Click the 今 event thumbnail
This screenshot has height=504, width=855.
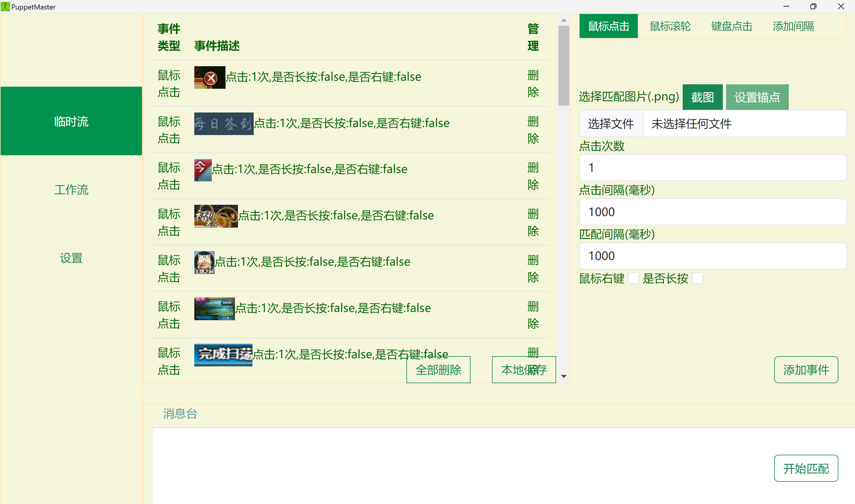coord(203,169)
